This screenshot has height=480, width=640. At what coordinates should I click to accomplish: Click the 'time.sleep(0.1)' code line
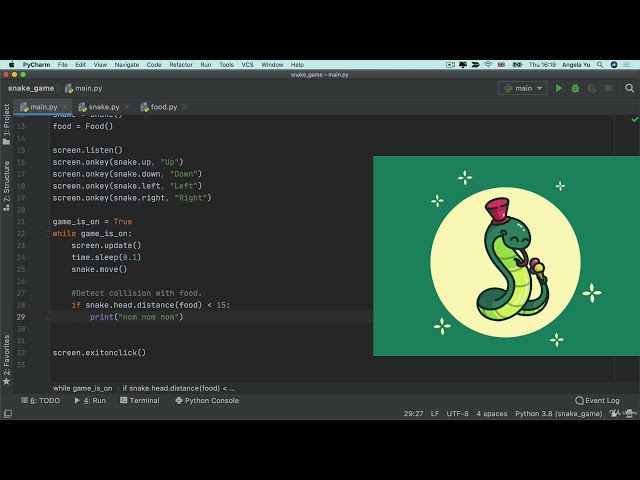click(106, 257)
